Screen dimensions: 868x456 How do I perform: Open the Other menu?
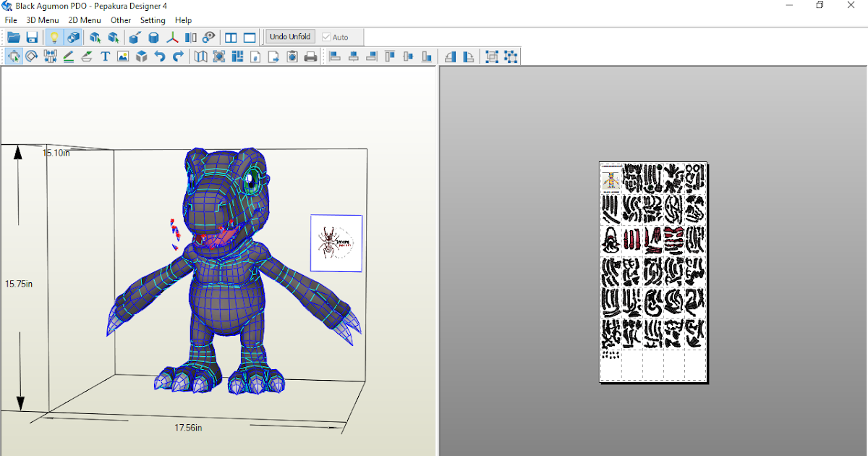tap(120, 20)
